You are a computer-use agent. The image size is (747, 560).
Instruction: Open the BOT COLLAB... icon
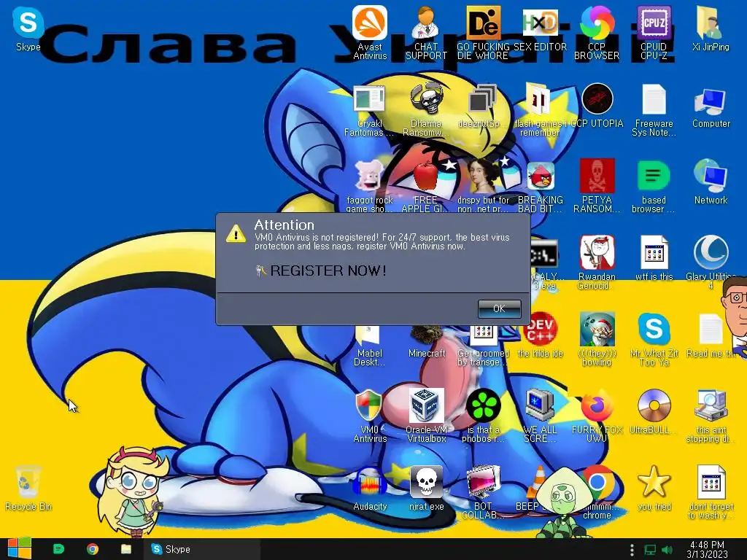(483, 492)
